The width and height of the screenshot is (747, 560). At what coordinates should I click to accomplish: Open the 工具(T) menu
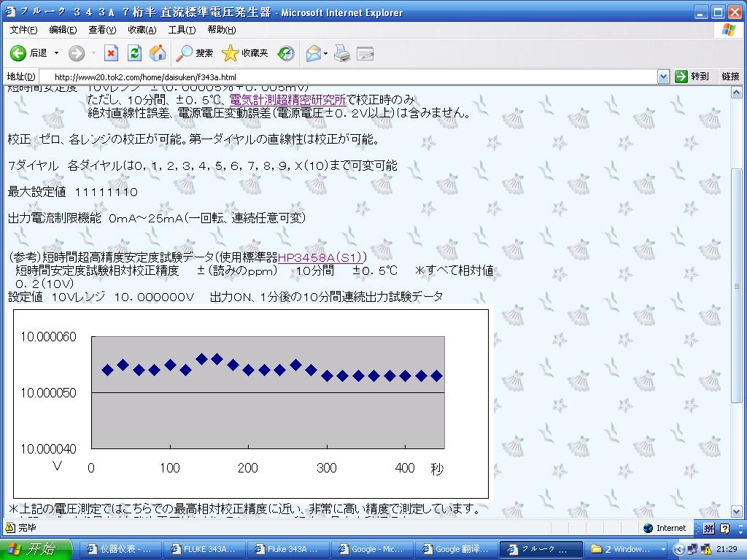182,29
